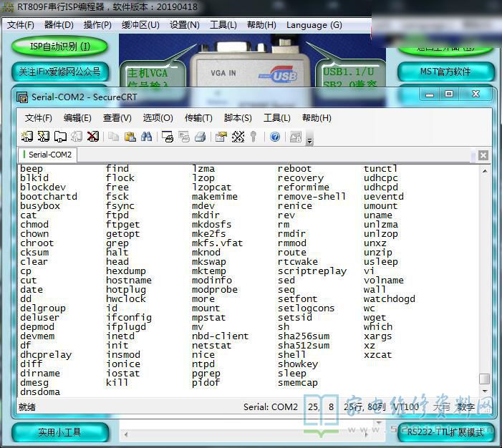Viewport: 502px width, 448px height.
Task: Click the Quick Connect toolbar icon
Action: [44, 137]
